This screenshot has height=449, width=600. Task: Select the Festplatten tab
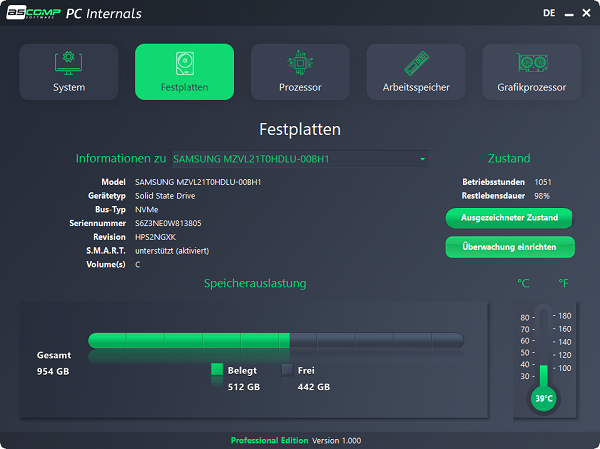[184, 72]
